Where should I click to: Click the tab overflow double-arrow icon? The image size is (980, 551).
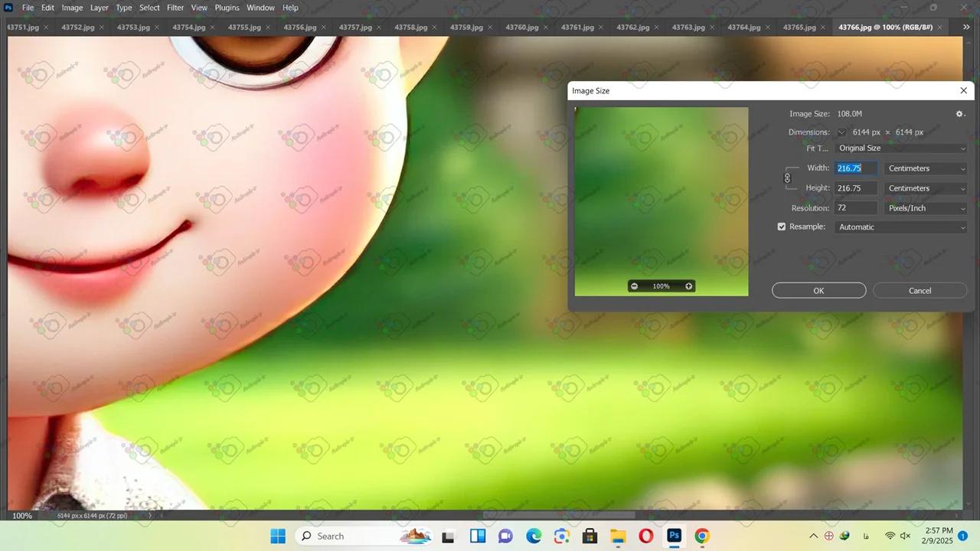(x=965, y=27)
